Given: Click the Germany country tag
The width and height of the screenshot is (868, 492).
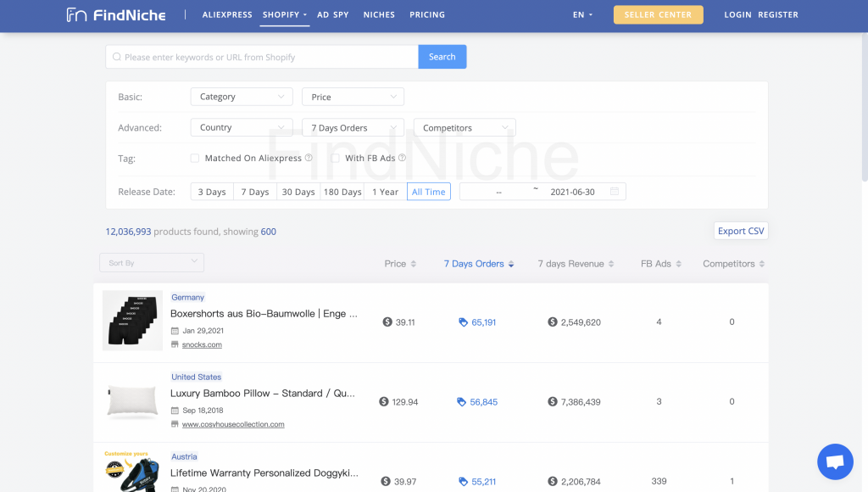Looking at the screenshot, I should (x=187, y=298).
